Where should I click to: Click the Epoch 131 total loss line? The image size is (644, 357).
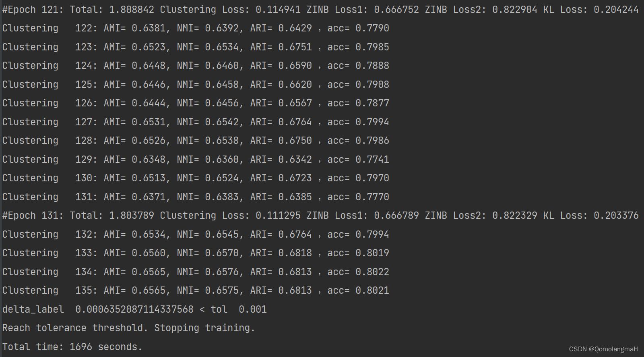pos(320,216)
